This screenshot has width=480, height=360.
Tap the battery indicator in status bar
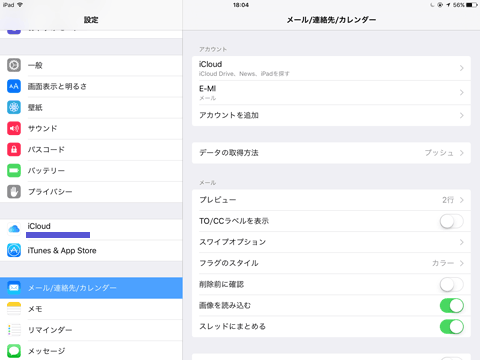(x=472, y=5)
